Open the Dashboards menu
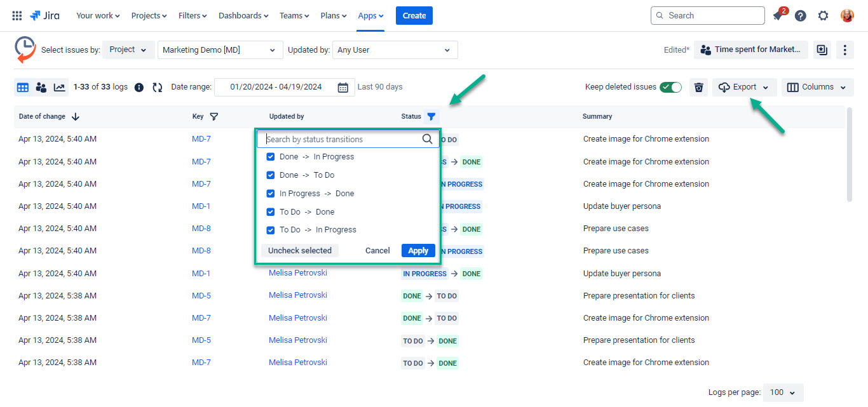The image size is (868, 407). [x=243, y=15]
